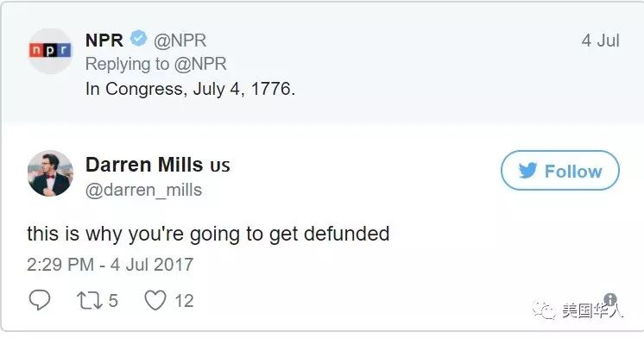This screenshot has width=644, height=338.
Task: Click the small info icon near watermark
Action: [x=610, y=299]
